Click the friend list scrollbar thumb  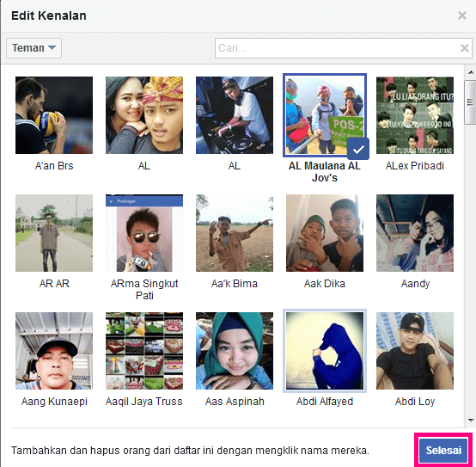[x=470, y=102]
